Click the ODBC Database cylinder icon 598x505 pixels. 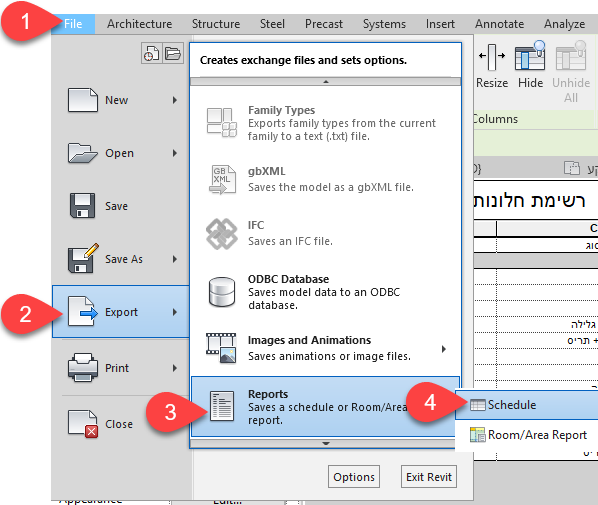point(222,292)
